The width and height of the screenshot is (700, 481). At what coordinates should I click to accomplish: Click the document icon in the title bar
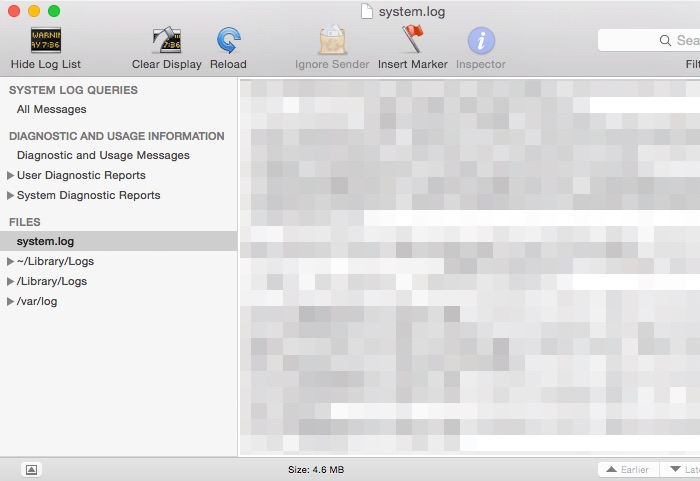point(367,11)
